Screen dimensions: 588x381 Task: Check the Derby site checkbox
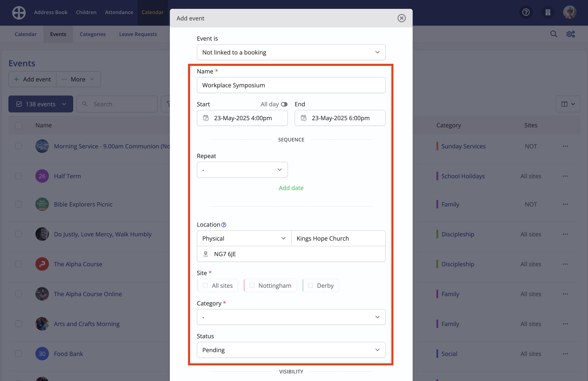click(x=310, y=285)
